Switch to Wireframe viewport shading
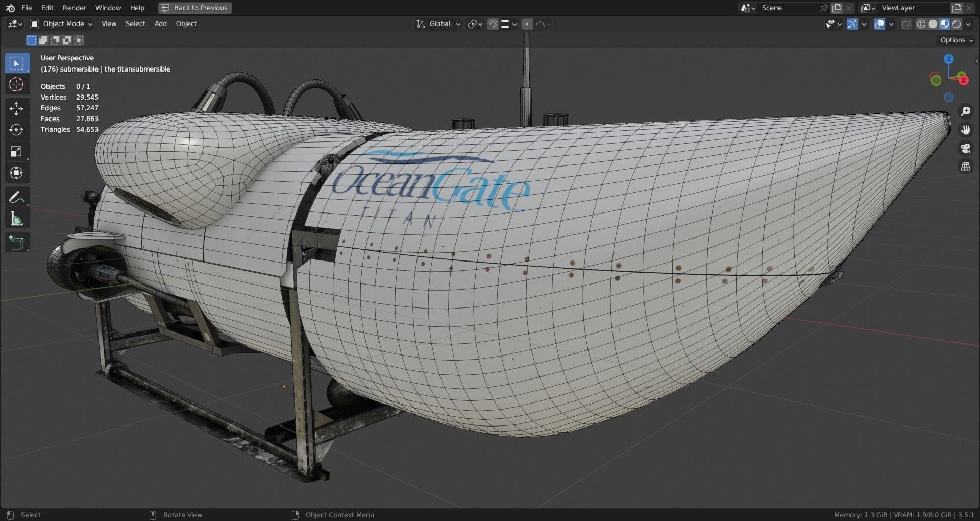Image resolution: width=980 pixels, height=521 pixels. click(x=921, y=24)
